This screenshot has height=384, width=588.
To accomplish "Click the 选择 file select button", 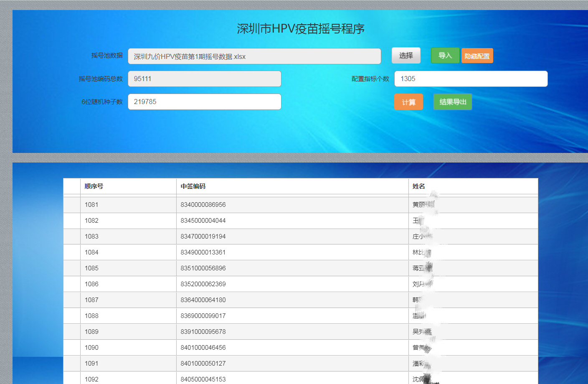I will tap(406, 56).
